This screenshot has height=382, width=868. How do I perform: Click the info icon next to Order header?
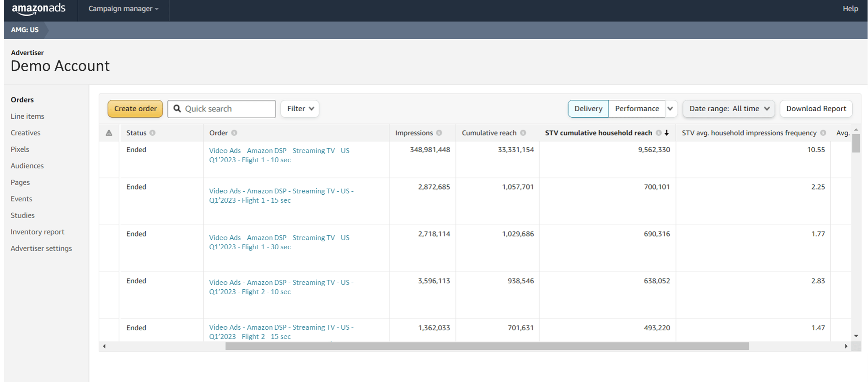tap(234, 133)
